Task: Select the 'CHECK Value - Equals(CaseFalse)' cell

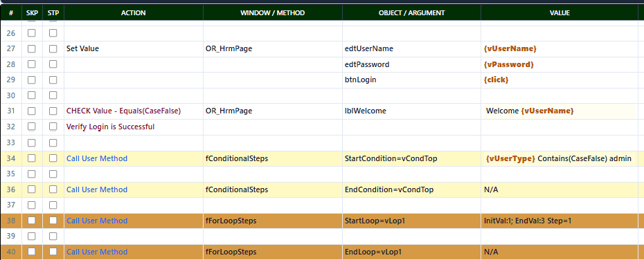Action: [x=134, y=111]
